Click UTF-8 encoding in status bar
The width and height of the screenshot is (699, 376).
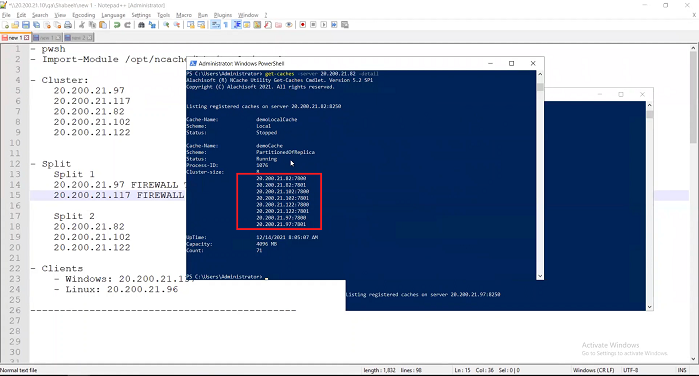(631, 370)
